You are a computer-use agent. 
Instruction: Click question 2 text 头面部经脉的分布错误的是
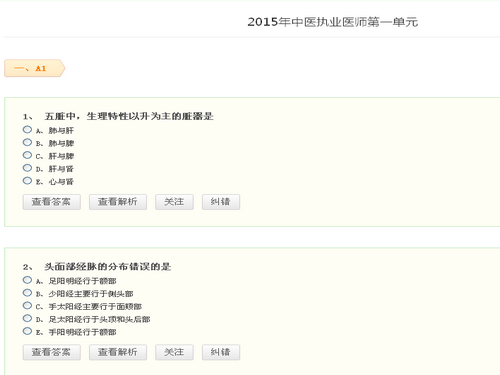[x=108, y=267]
